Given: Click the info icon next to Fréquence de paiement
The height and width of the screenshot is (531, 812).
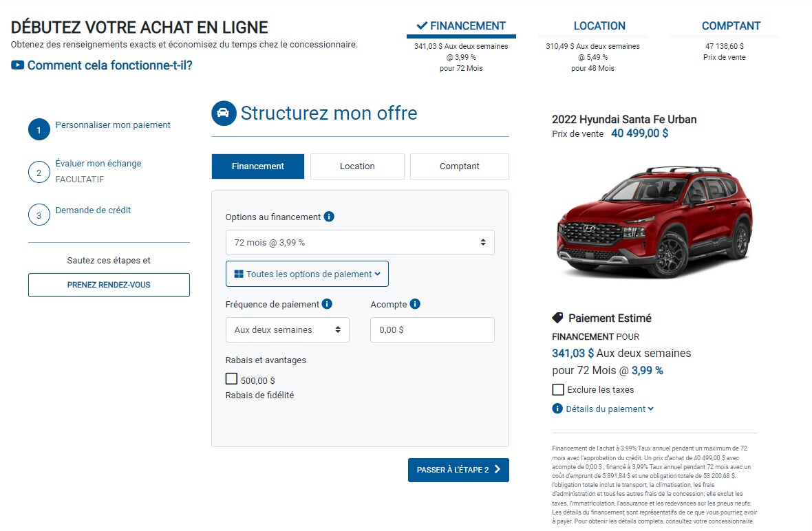Looking at the screenshot, I should click(x=327, y=304).
